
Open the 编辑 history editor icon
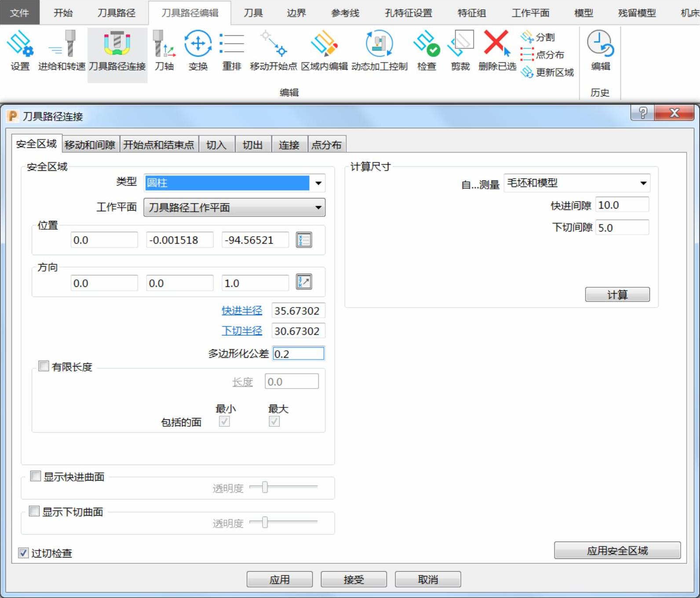[x=600, y=51]
